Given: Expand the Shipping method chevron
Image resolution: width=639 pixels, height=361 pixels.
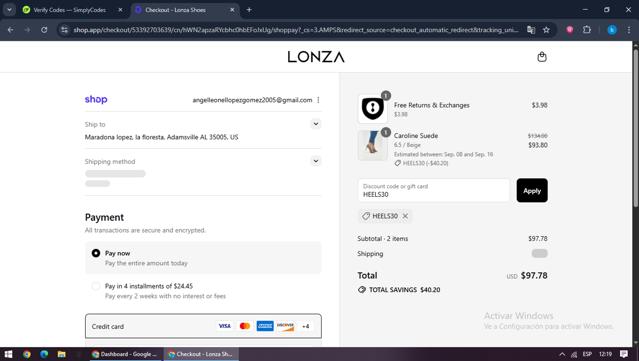Looking at the screenshot, I should pyautogui.click(x=315, y=161).
